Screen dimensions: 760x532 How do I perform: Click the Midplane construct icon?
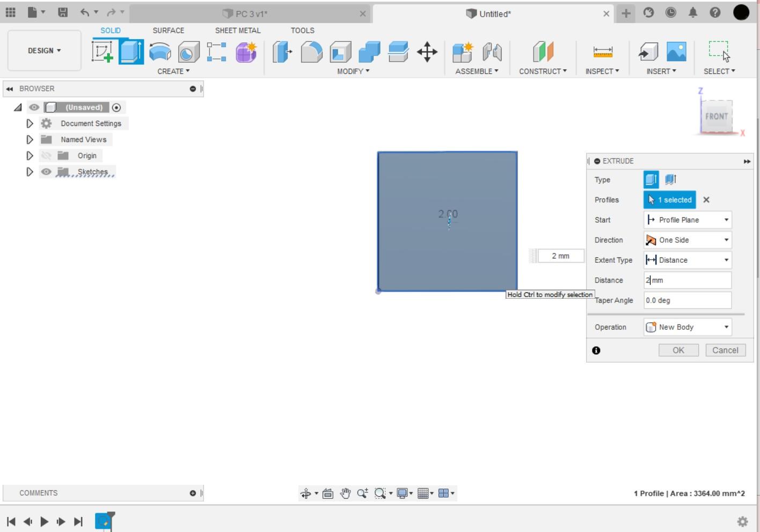click(543, 52)
